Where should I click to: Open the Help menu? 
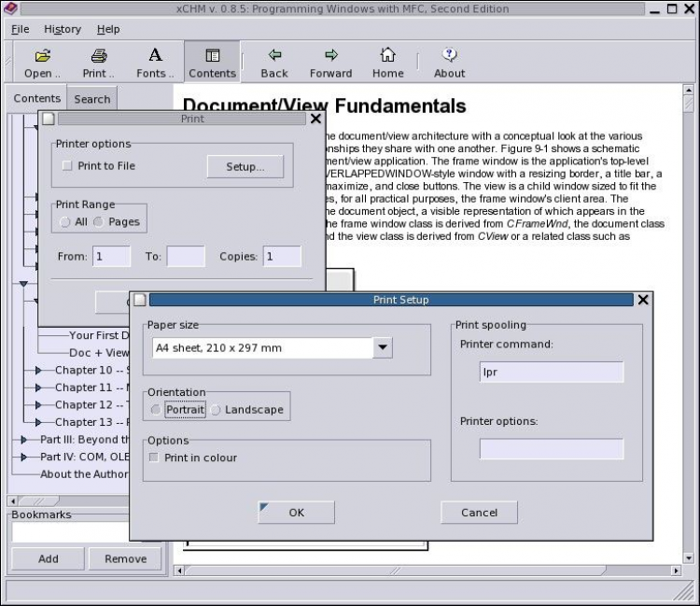(108, 29)
